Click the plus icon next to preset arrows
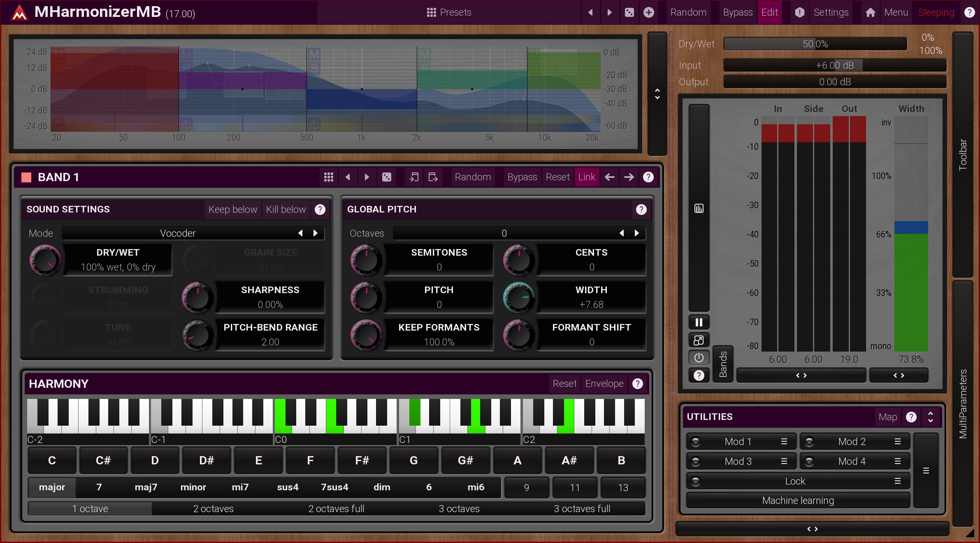Viewport: 980px width, 543px height. click(649, 12)
